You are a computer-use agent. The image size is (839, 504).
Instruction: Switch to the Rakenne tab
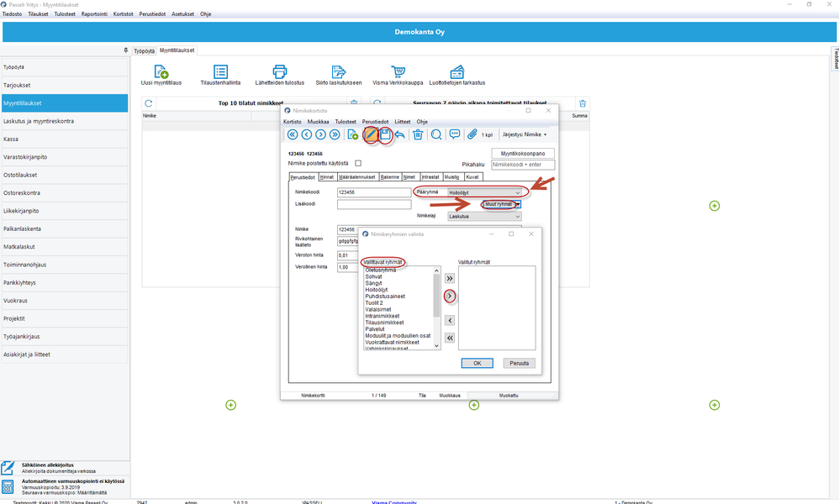tap(390, 177)
